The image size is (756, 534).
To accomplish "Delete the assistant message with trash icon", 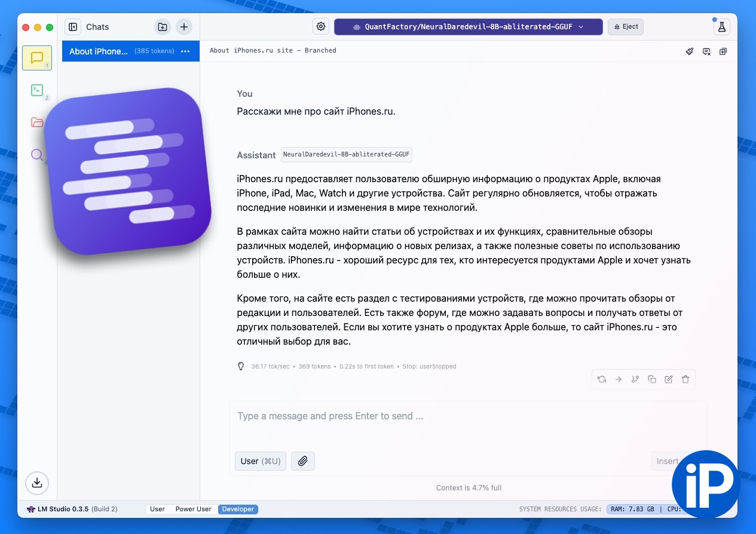I will click(x=685, y=379).
